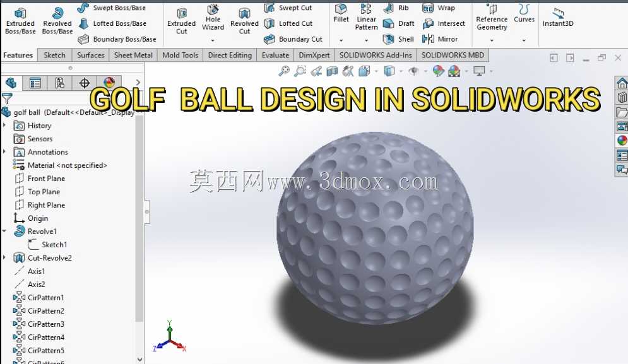Click the Zoom to Area icon

coord(300,71)
